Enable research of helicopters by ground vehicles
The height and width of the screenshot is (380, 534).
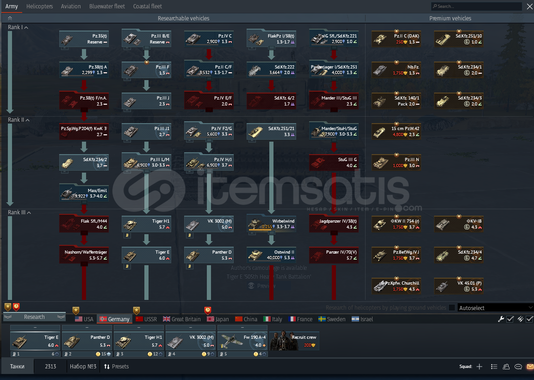click(x=452, y=307)
